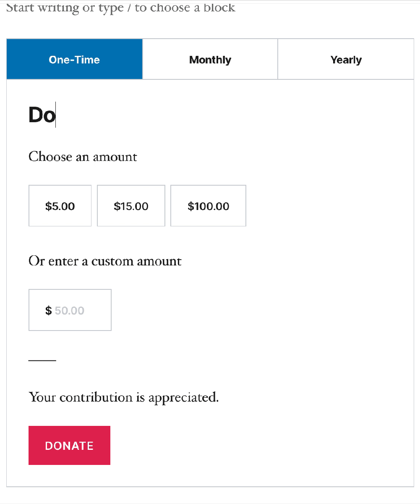The width and height of the screenshot is (420, 504).
Task: Select the One-Time donation tab
Action: pos(74,59)
